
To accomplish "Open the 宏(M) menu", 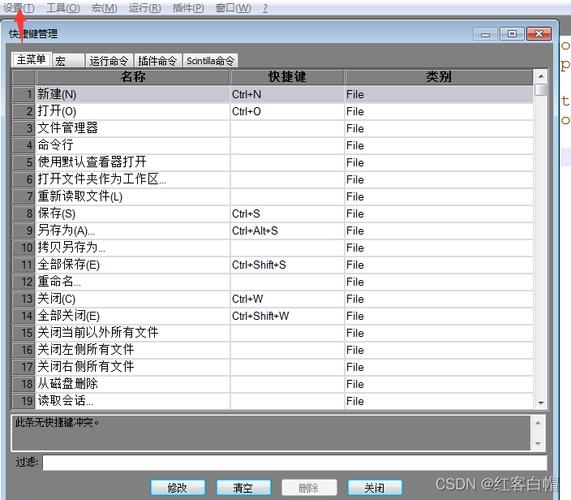I will (x=104, y=8).
